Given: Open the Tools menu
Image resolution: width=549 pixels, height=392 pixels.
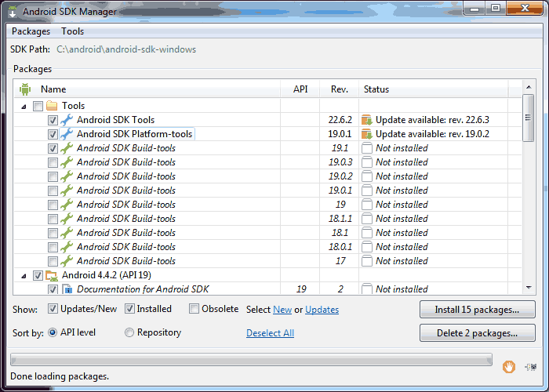Looking at the screenshot, I should (72, 31).
